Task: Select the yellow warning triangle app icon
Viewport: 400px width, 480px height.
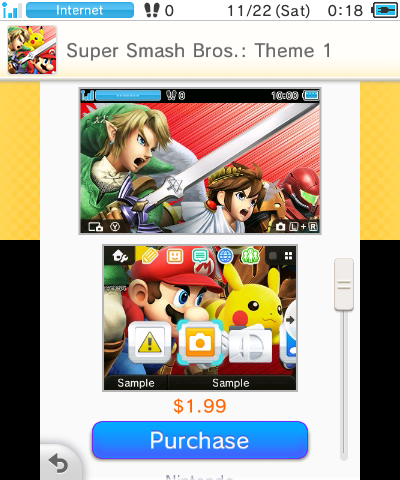Action: [150, 342]
